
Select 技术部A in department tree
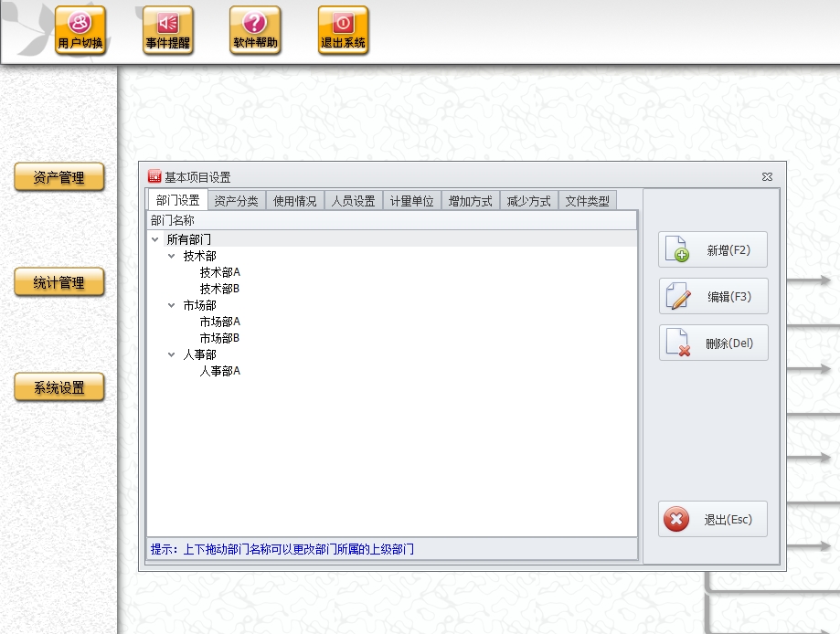219,272
